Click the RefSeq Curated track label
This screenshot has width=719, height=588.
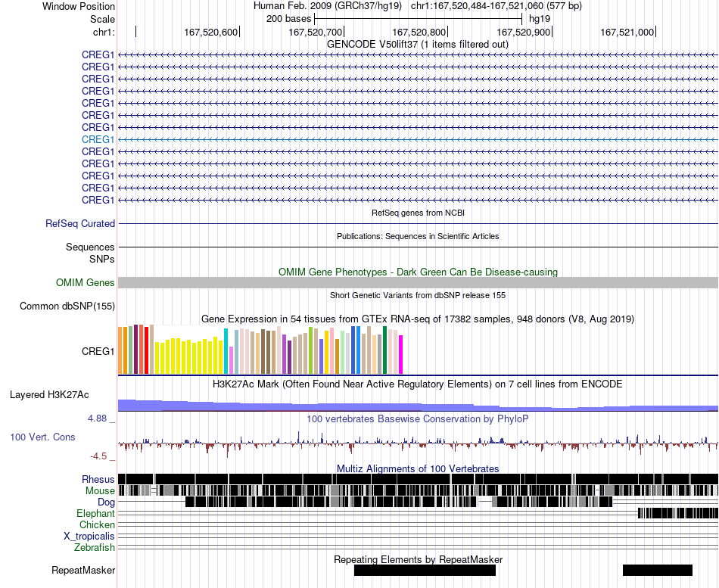pos(79,224)
